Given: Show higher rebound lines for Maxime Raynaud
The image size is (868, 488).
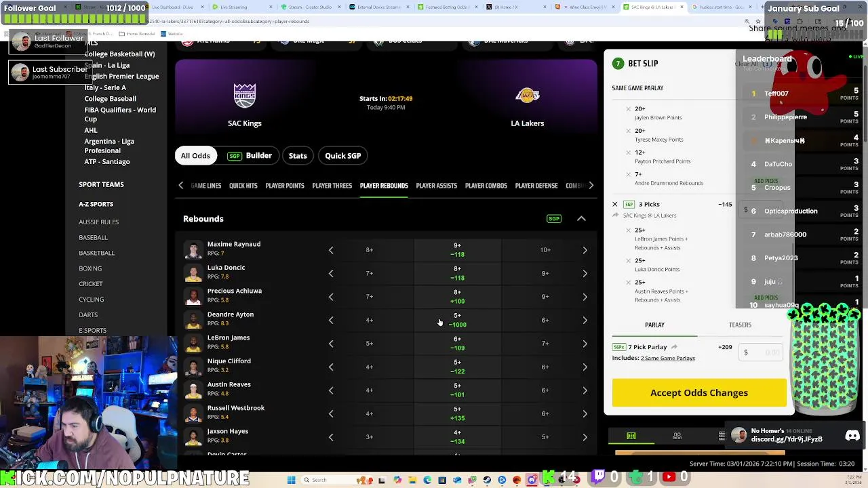Looking at the screenshot, I should pyautogui.click(x=585, y=250).
